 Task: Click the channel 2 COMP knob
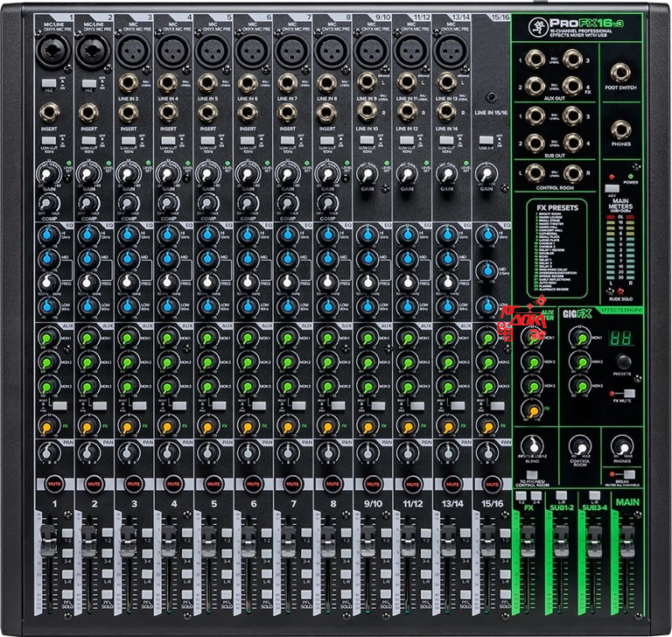click(87, 202)
